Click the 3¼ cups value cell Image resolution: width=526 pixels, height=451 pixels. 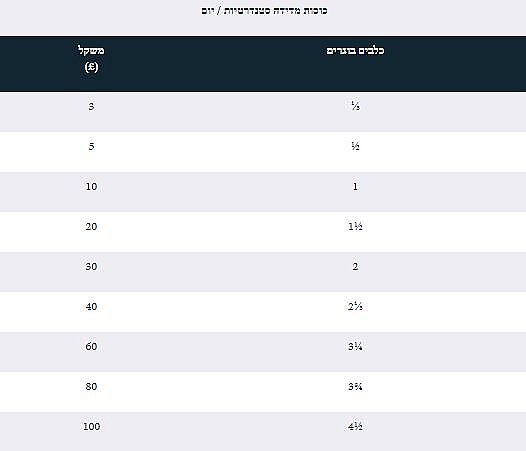(355, 346)
